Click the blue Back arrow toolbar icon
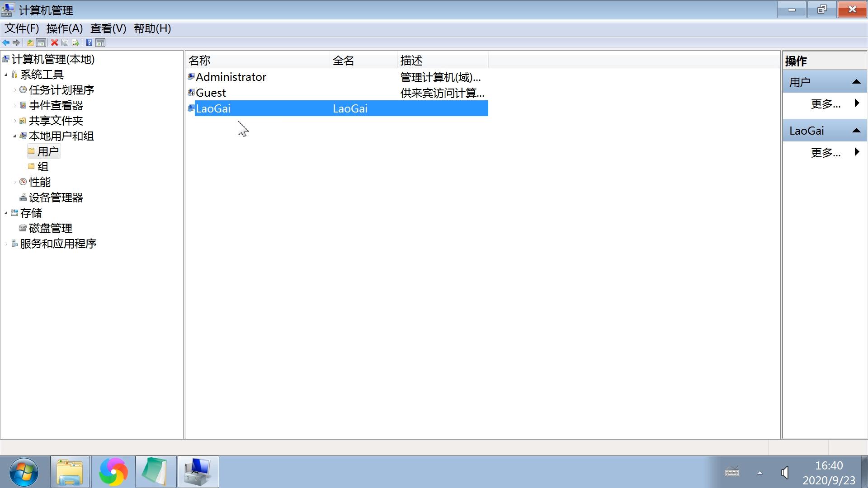Screen dimensions: 868x488 tap(6, 42)
